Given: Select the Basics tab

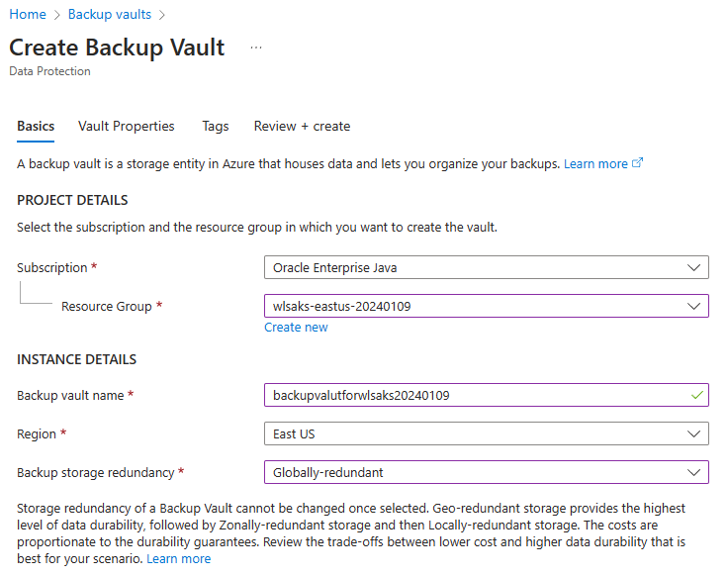Looking at the screenshot, I should click(36, 127).
